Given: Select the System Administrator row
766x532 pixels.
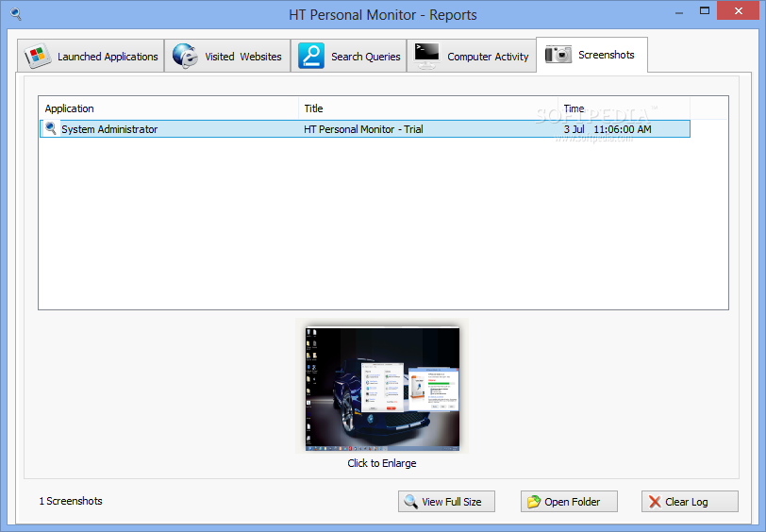Looking at the screenshot, I should [x=365, y=129].
